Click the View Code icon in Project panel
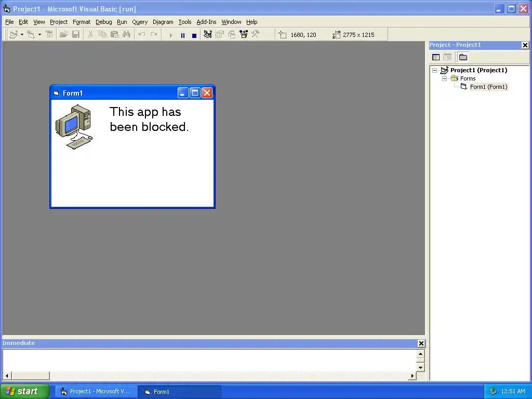532x399 pixels. tap(436, 57)
